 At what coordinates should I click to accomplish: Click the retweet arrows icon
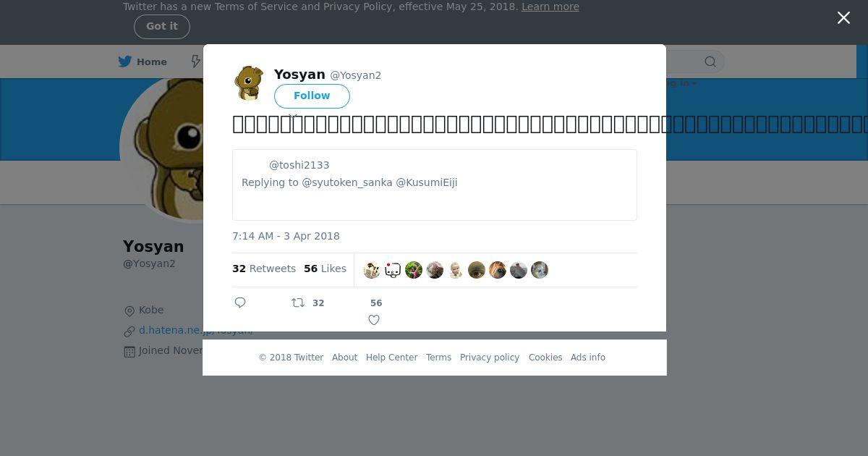point(297,303)
